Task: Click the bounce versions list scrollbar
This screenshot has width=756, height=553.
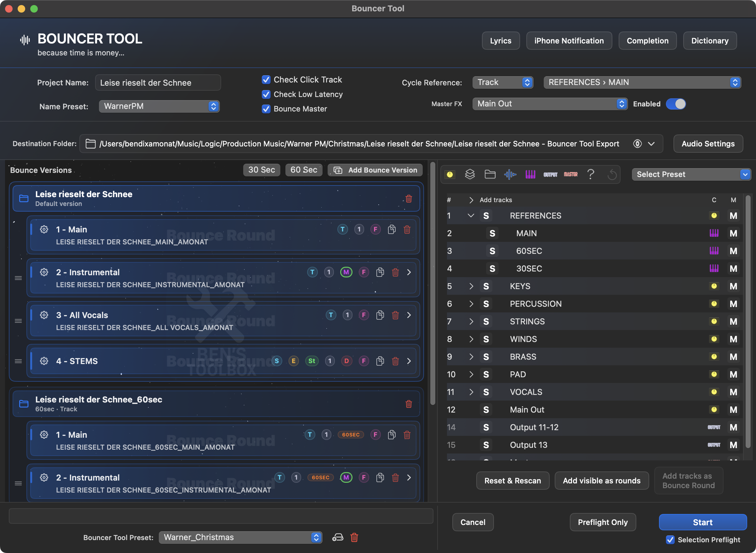Action: tap(432, 283)
